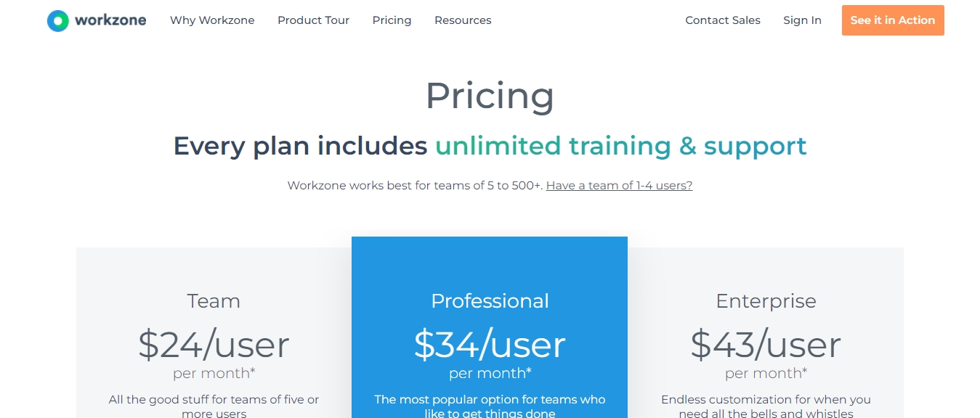Viewport: 980px width, 418px height.
Task: Go to Pricing in the navigation bar
Action: point(392,20)
